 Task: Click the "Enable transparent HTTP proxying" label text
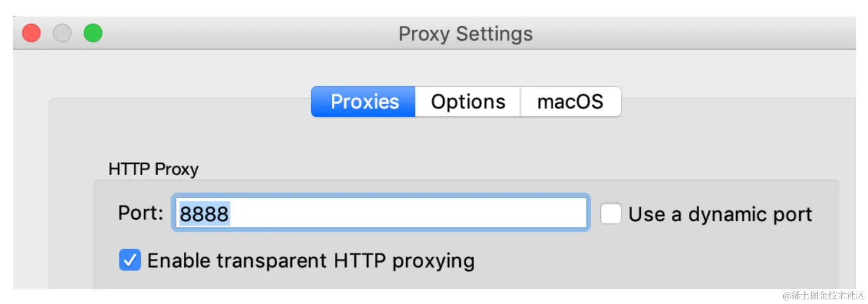tap(311, 261)
